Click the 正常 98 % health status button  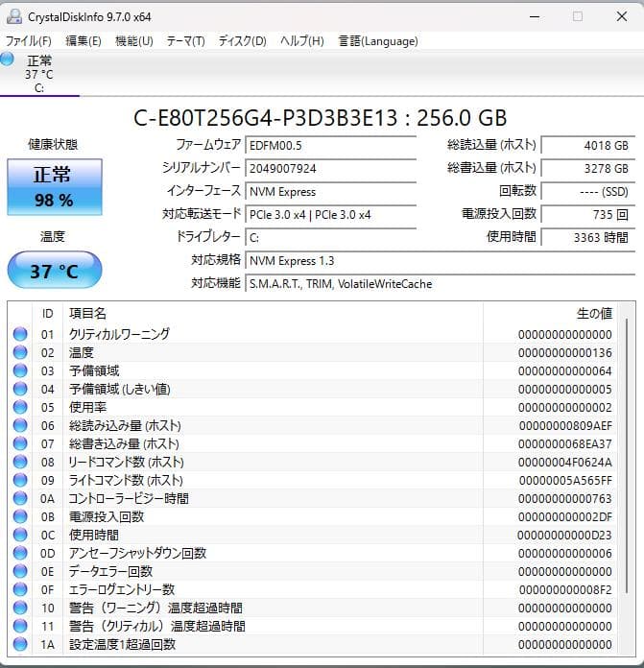pos(55,187)
